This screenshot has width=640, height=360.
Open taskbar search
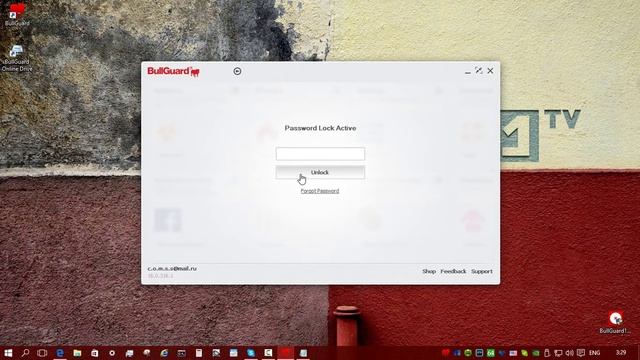pyautogui.click(x=25, y=353)
